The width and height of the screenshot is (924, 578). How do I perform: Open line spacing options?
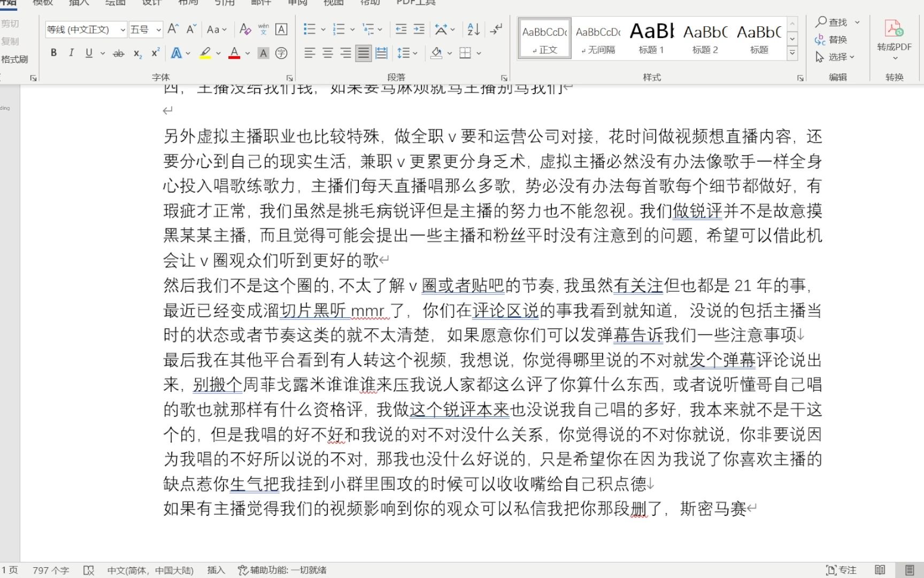407,53
